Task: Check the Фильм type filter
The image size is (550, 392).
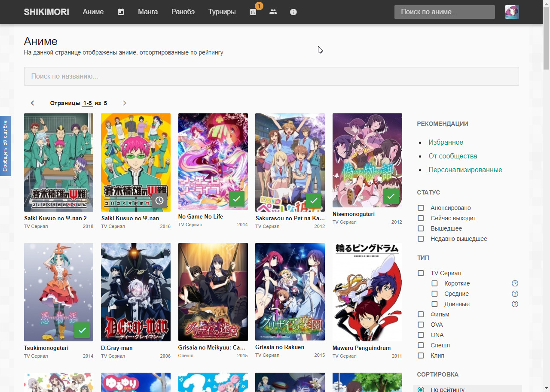Action: click(x=421, y=314)
